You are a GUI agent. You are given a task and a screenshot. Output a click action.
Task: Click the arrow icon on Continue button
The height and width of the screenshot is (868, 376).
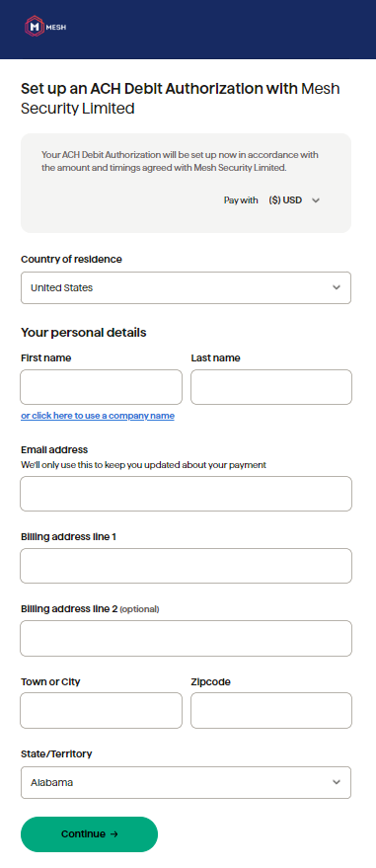coord(113,834)
